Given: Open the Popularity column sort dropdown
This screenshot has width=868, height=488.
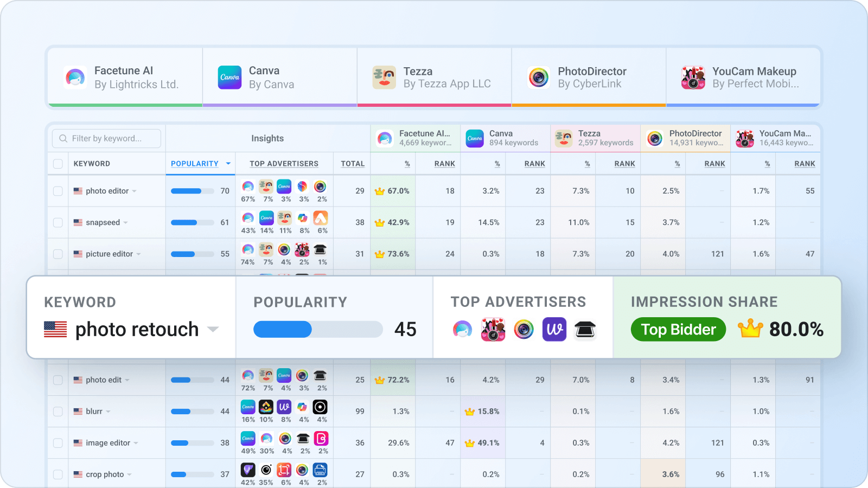Looking at the screenshot, I should tap(228, 163).
